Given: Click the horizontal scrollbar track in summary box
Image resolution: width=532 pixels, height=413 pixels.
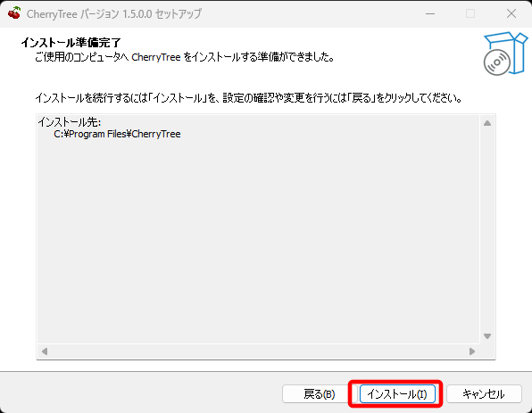Looking at the screenshot, I should point(258,351).
